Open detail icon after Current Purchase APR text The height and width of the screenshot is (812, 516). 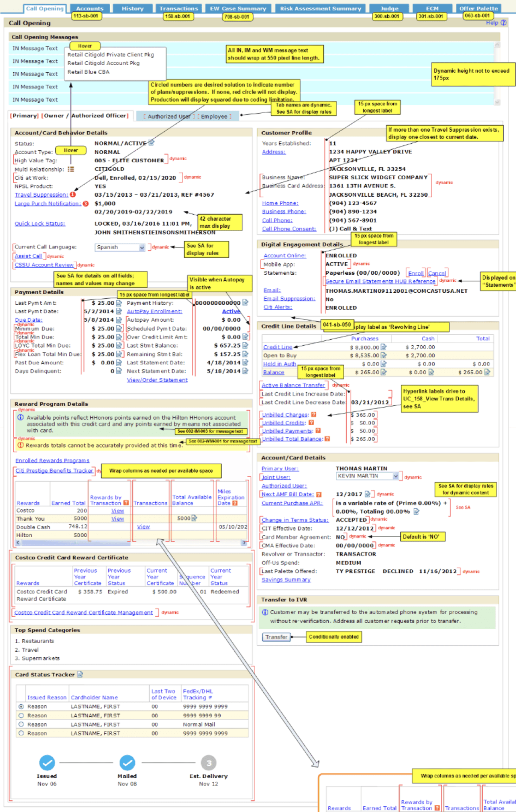tap(416, 512)
